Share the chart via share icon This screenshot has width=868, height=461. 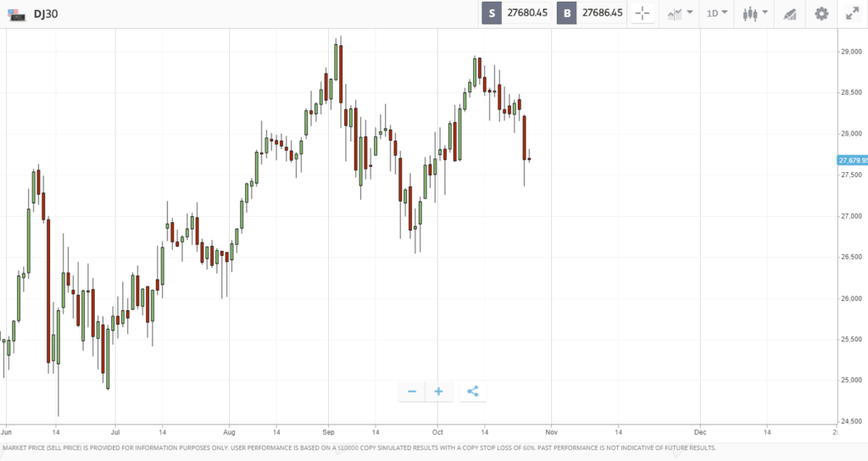(472, 392)
